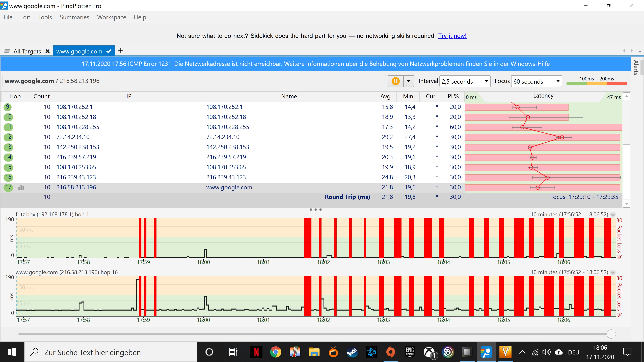644x362 pixels.
Task: Close the All Targets tab
Action: [x=47, y=51]
